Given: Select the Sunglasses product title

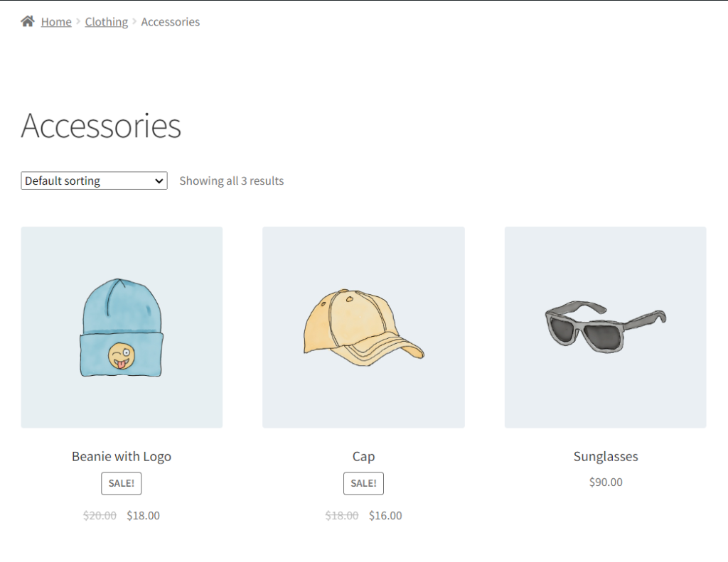Looking at the screenshot, I should (606, 456).
